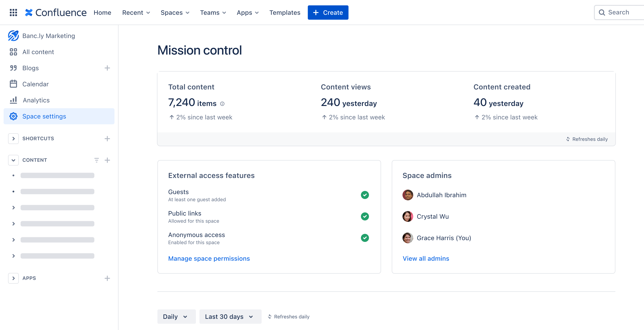Screen dimensions: 644x330
Task: Toggle the Public links access checkbox
Action: coord(364,216)
